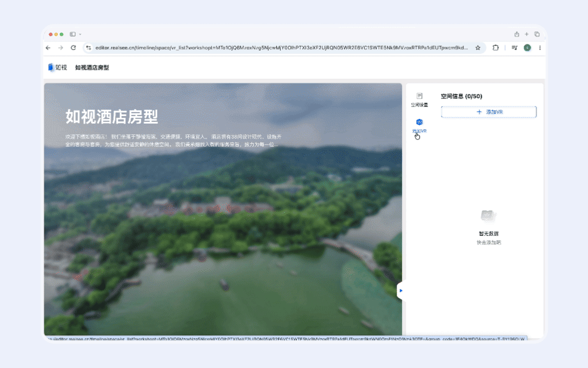This screenshot has width=588, height=368.
Task: Click the share icon in title bar
Action: pyautogui.click(x=517, y=34)
